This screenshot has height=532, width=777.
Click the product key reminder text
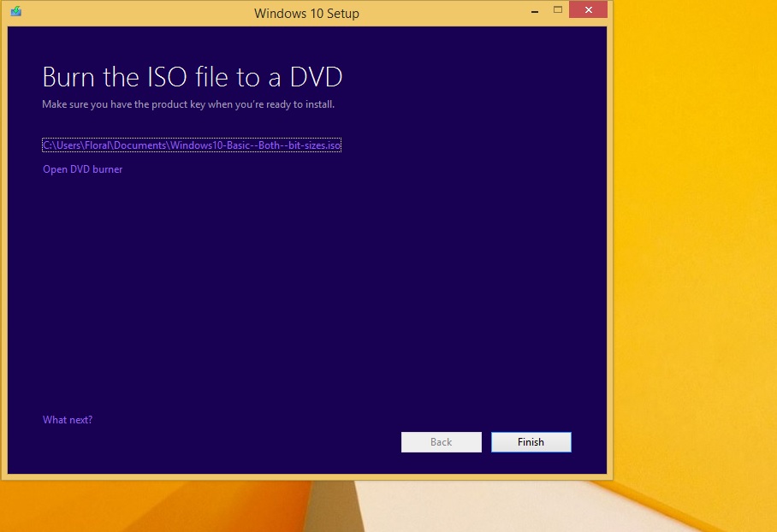point(188,104)
